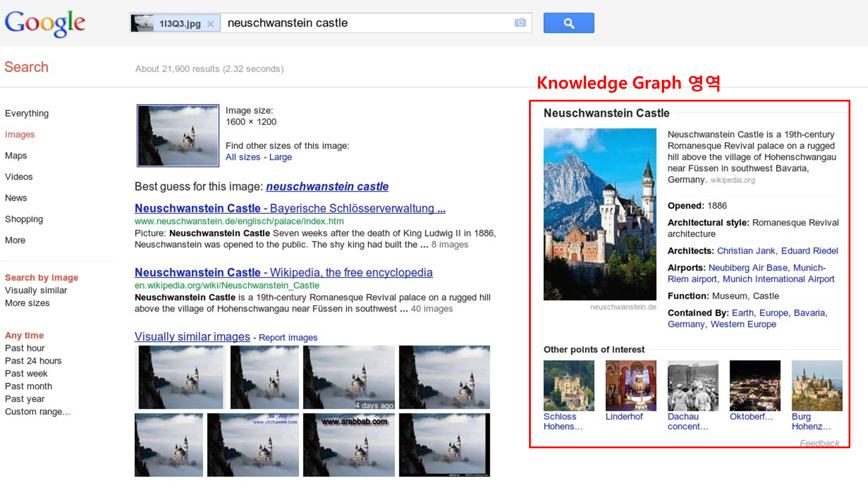Choose Visually similar filter
The image size is (868, 488).
pos(36,290)
